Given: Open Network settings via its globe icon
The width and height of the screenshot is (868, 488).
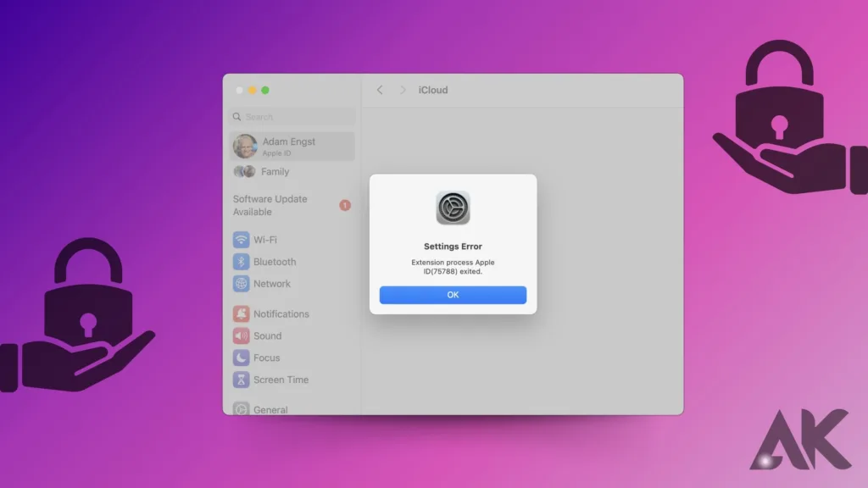Looking at the screenshot, I should tap(242, 284).
